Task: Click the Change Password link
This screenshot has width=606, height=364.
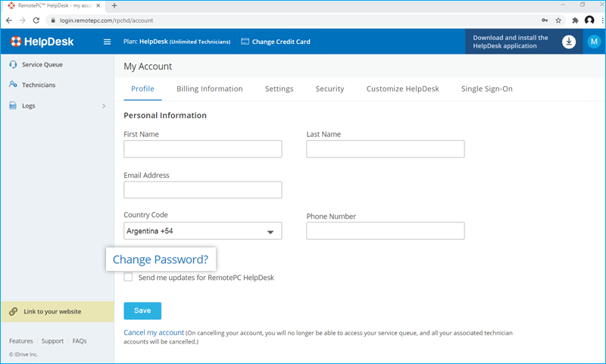Action: pyautogui.click(x=161, y=260)
